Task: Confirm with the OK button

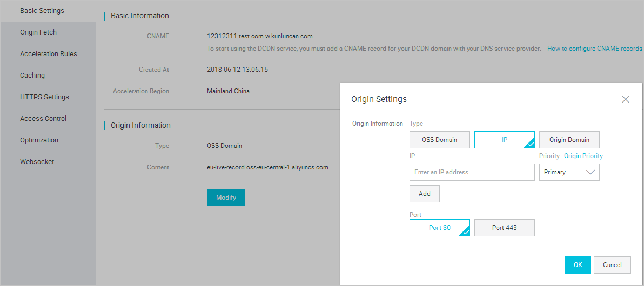Action: coord(578,265)
